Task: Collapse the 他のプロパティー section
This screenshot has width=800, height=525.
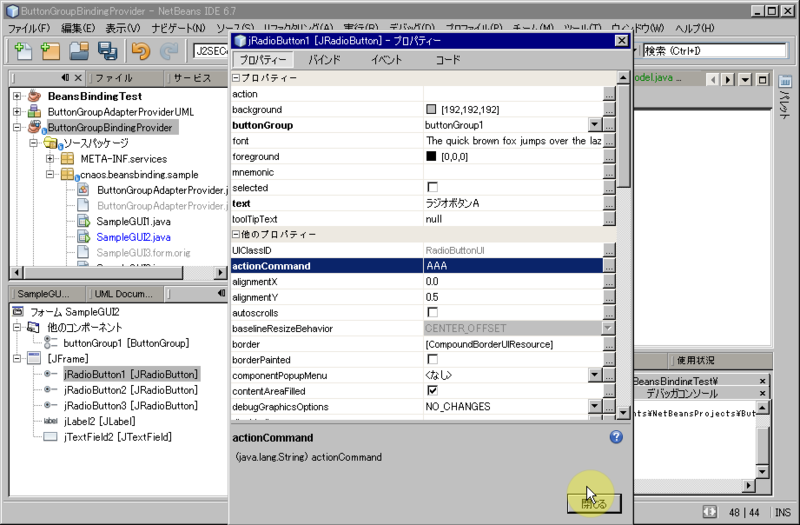Action: [x=236, y=235]
